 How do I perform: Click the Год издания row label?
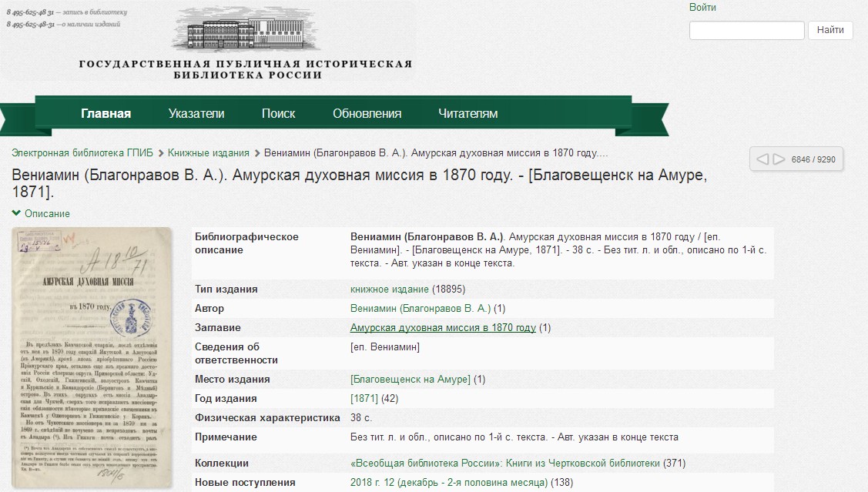pyautogui.click(x=226, y=399)
